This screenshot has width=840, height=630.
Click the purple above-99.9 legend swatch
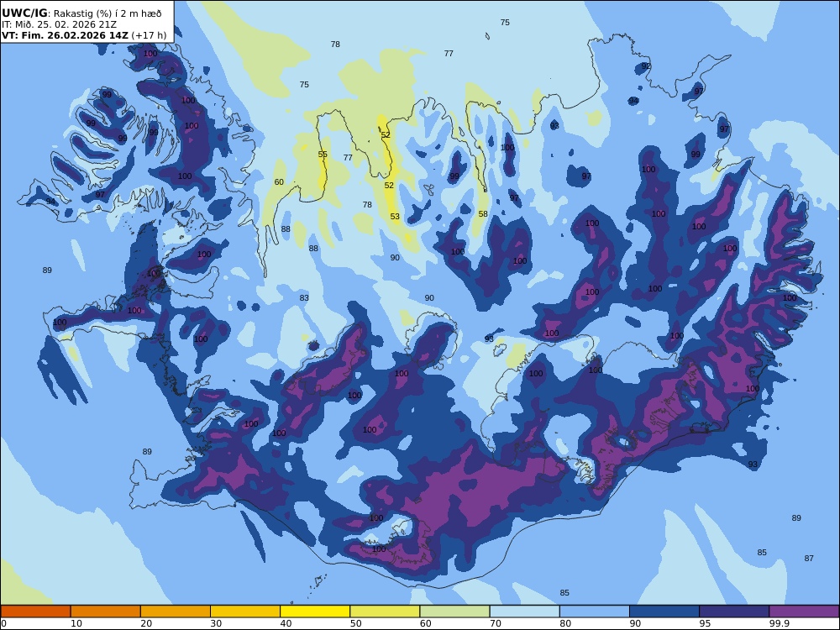pos(804,612)
